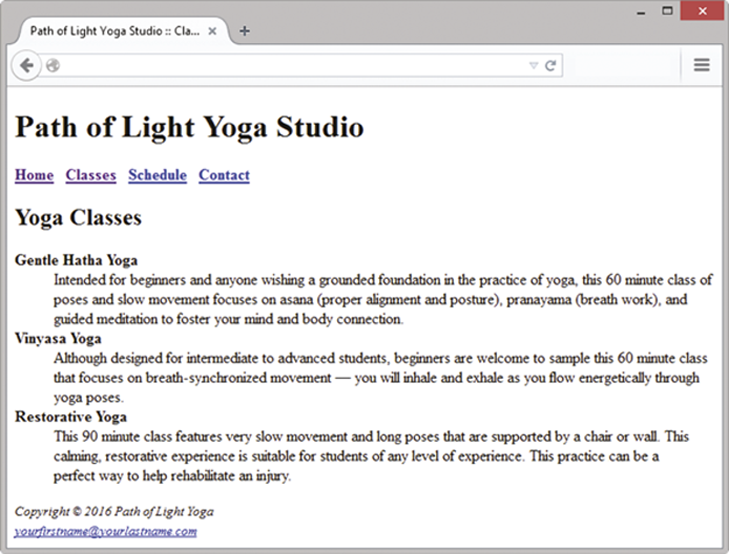Click the Vinyasa Yoga term
This screenshot has height=554, width=729.
58,338
